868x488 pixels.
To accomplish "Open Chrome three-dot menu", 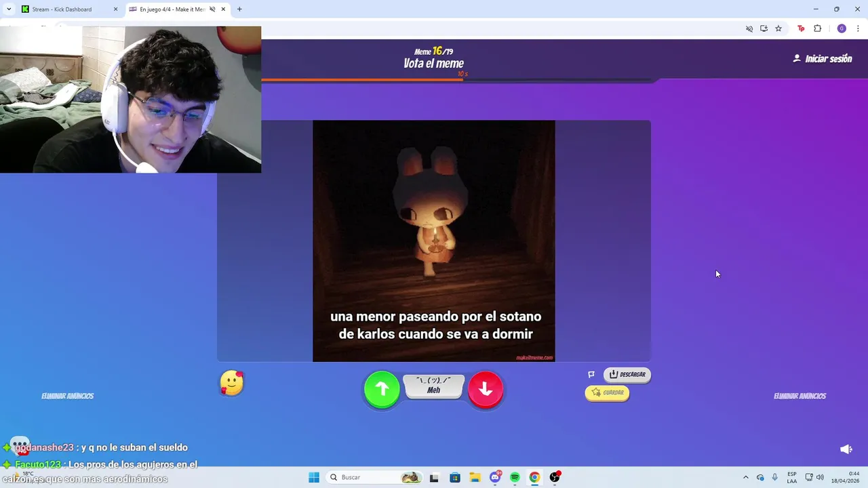I will (858, 28).
